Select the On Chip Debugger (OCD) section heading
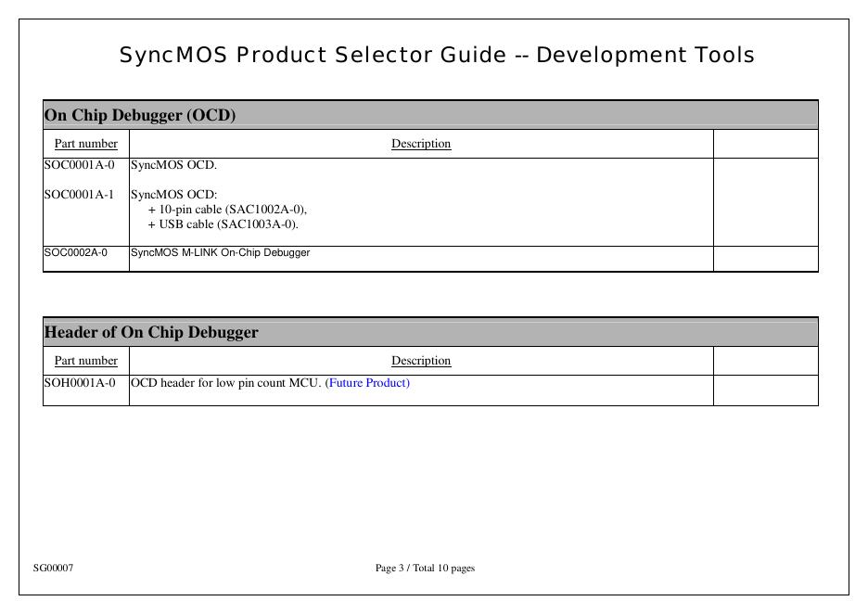This screenshot has height=614, width=868. [140, 116]
